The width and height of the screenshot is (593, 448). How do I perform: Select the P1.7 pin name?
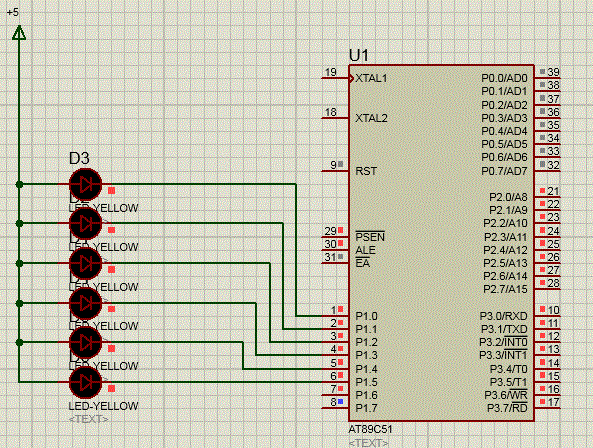tap(366, 408)
